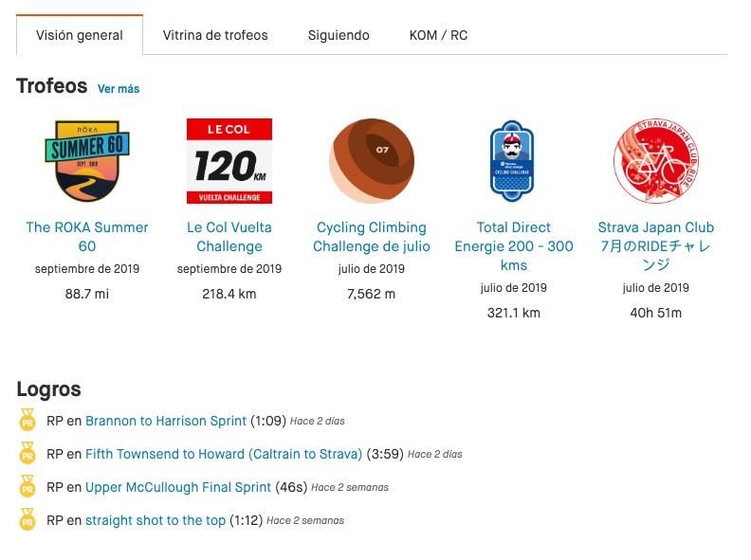This screenshot has height=560, width=751.
Task: Open Fifth Townsend to Howard segment link
Action: pos(224,454)
